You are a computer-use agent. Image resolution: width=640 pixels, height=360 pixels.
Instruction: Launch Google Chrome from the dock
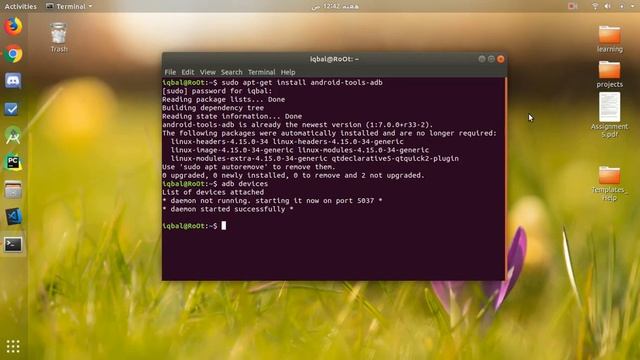(13, 54)
